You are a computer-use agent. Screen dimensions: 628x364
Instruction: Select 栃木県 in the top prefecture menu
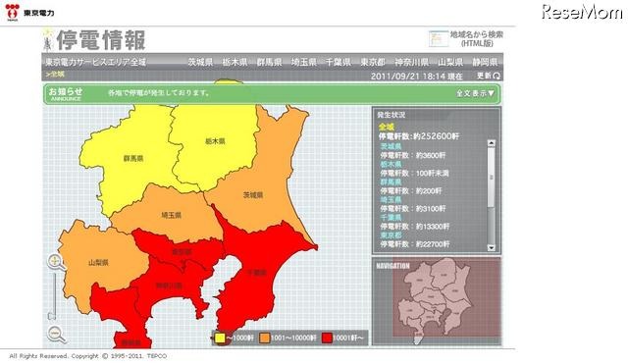point(235,62)
